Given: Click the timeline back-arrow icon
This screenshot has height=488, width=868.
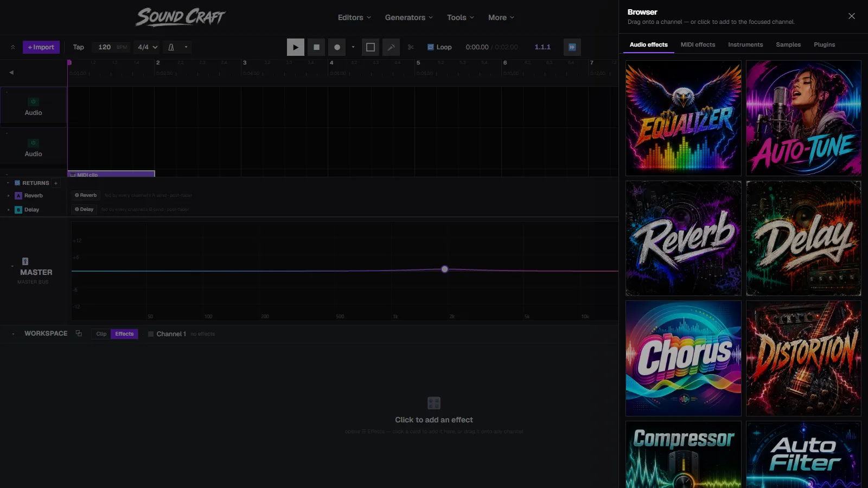Looking at the screenshot, I should click(11, 72).
